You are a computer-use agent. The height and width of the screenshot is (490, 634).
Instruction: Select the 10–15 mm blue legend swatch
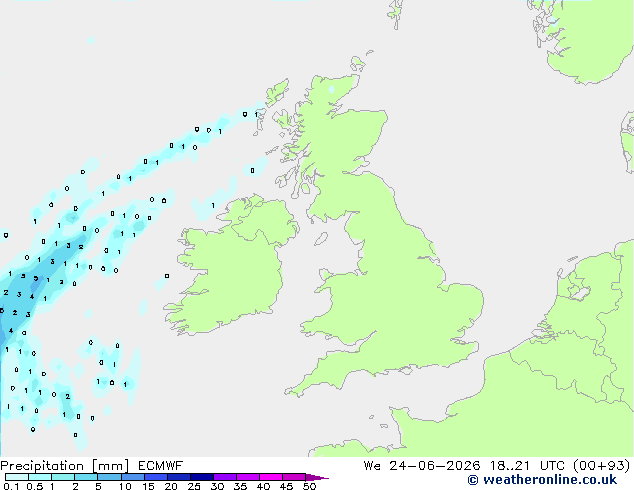(133, 477)
